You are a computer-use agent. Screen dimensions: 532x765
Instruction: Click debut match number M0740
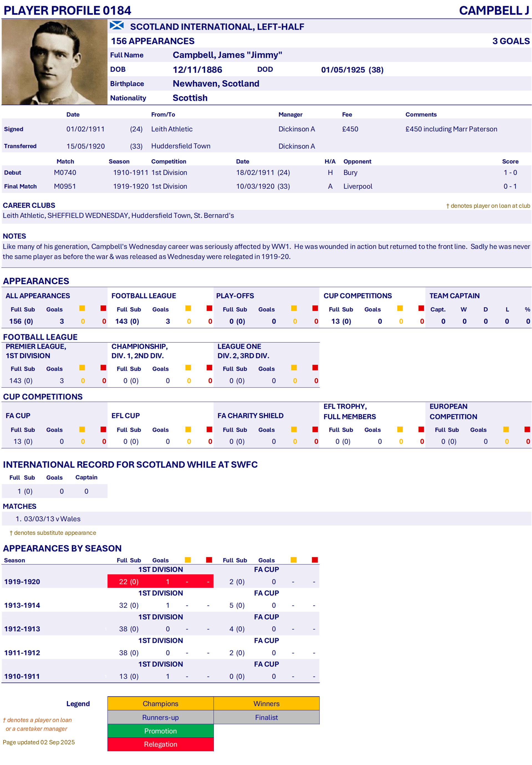pyautogui.click(x=65, y=173)
